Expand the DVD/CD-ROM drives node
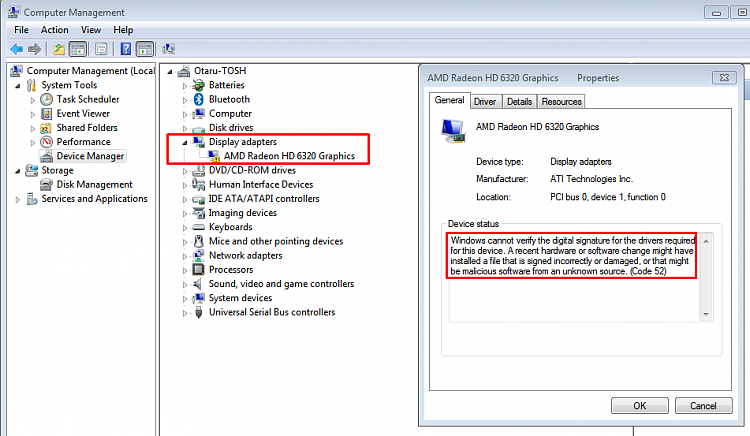750x436 pixels. point(185,171)
